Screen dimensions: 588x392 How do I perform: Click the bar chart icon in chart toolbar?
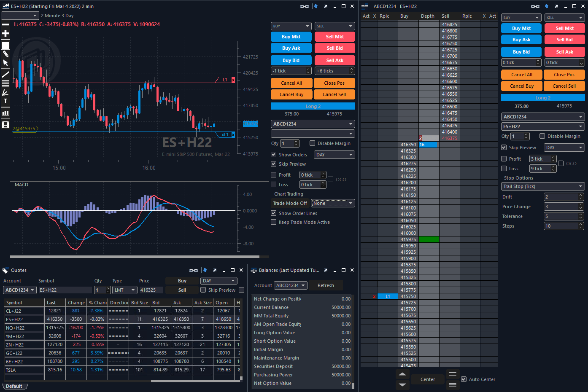click(5, 113)
